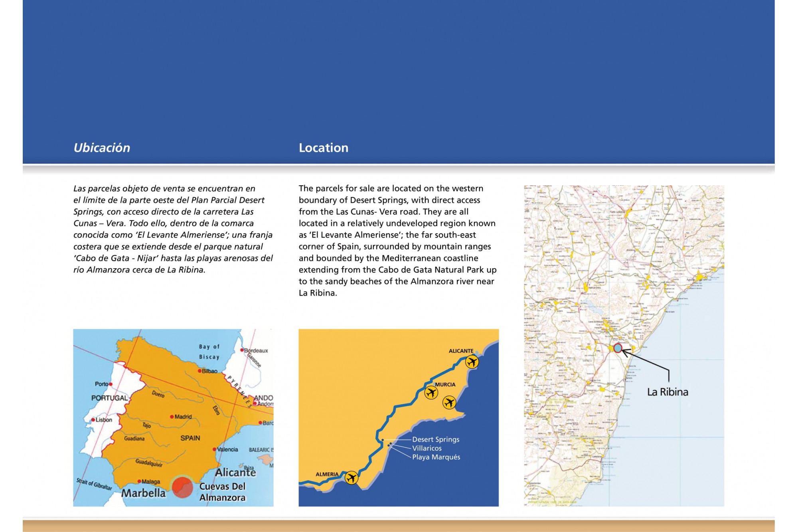
Task: Click the 'PORTUGAL' country label
Action: 109,398
